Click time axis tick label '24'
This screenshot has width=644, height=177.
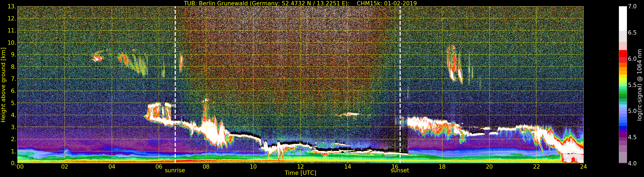(583, 167)
